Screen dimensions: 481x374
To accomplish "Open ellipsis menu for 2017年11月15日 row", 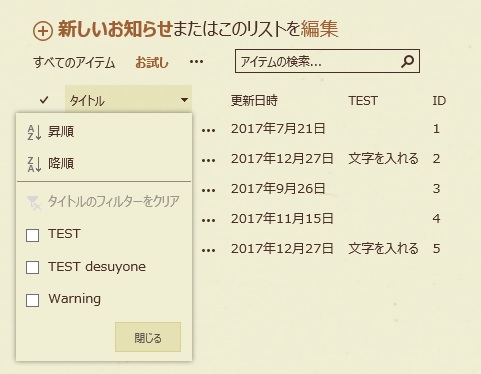I will coord(209,220).
